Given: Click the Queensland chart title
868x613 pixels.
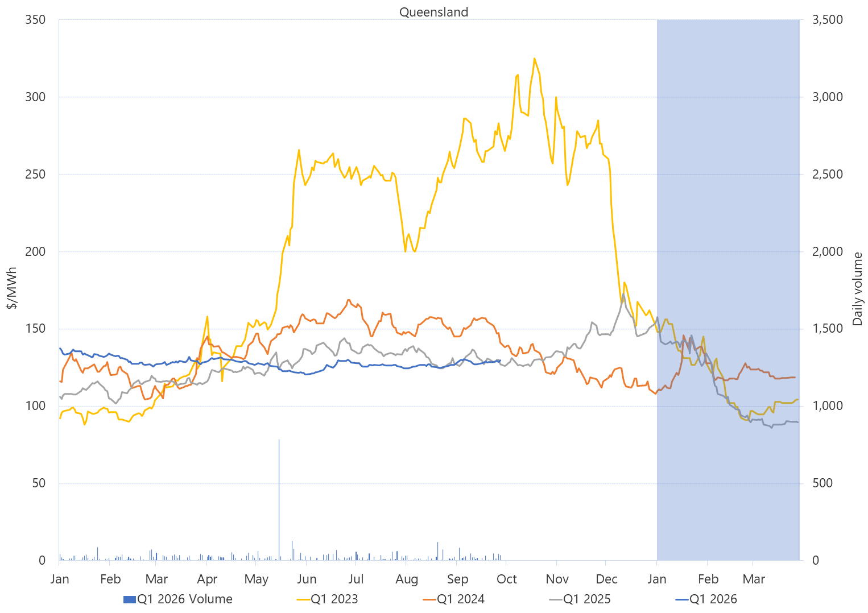Looking at the screenshot, I should click(433, 12).
